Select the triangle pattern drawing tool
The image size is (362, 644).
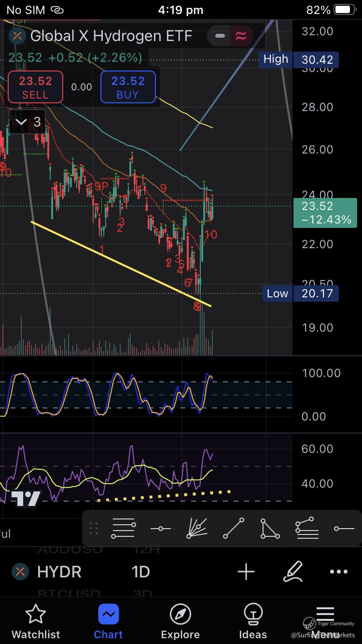tap(270, 529)
